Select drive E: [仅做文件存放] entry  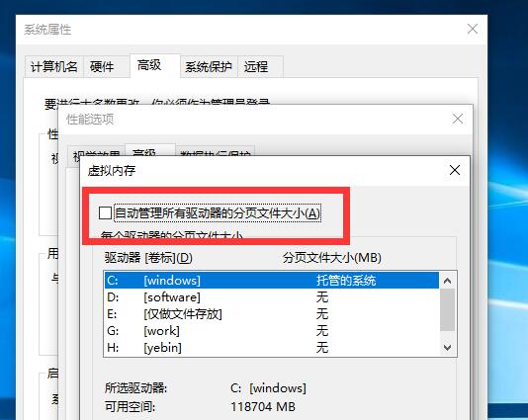[x=271, y=314]
